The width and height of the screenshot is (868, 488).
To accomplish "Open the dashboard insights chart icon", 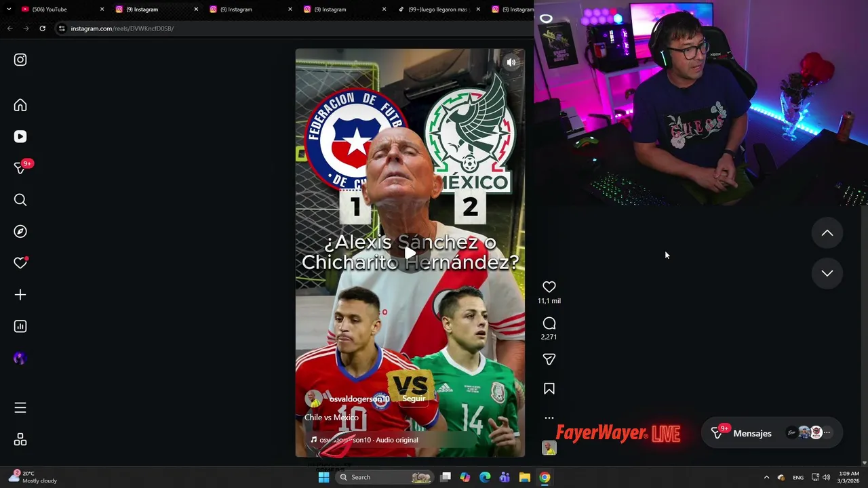I will [x=20, y=326].
